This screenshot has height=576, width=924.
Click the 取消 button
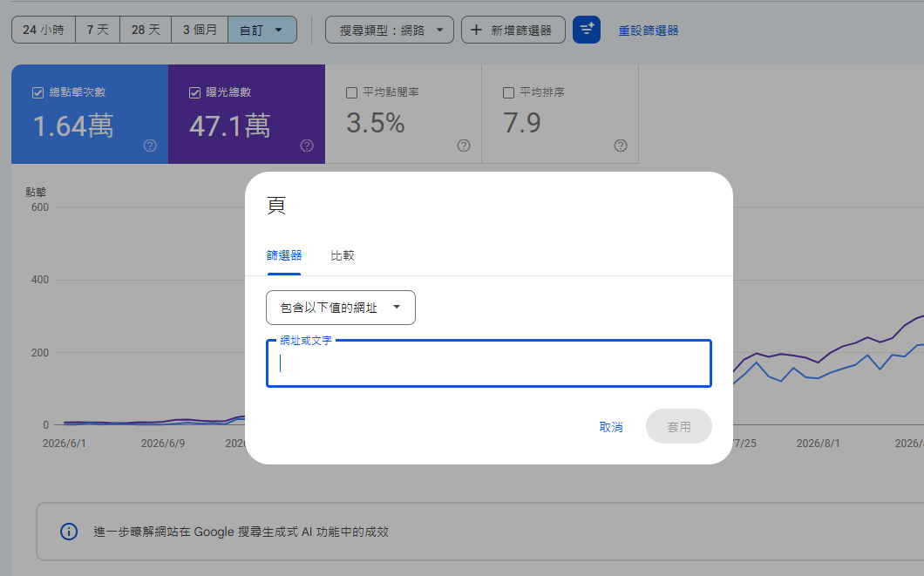pos(611,427)
